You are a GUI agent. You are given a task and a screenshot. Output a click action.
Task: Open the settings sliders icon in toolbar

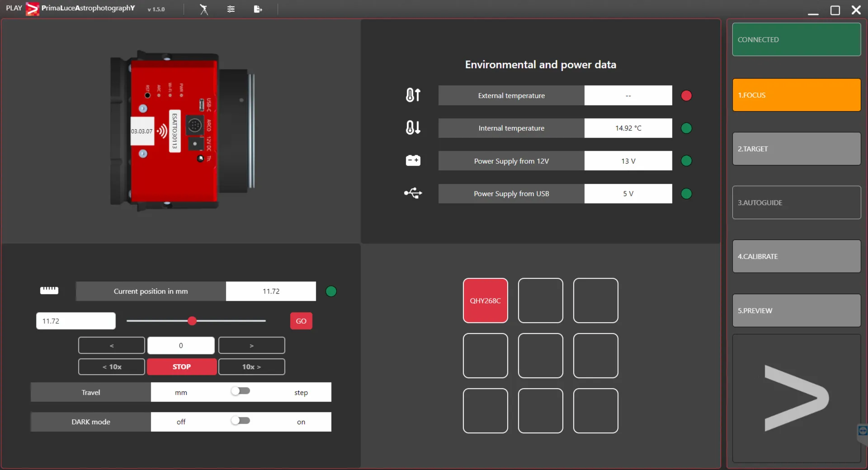point(231,9)
